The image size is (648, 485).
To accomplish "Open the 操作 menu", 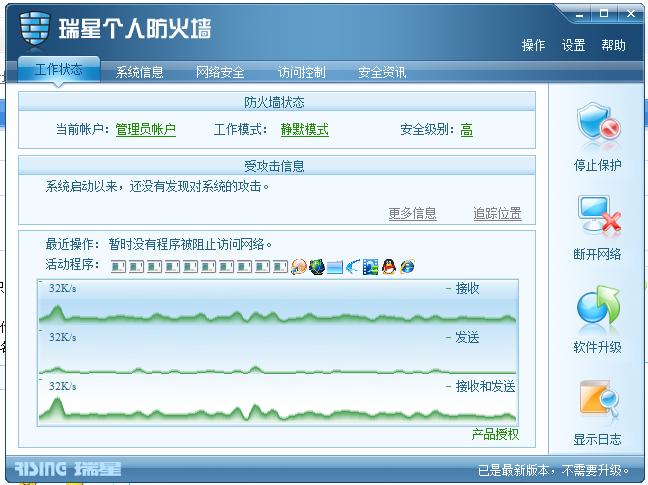I will point(533,45).
